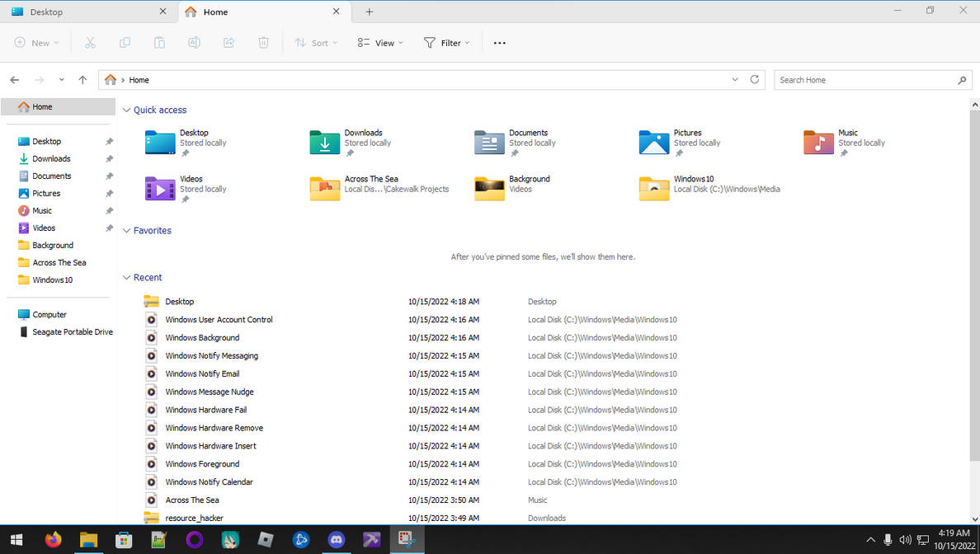Launch Firefox from the taskbar
Screen dimensions: 980x554
[53, 540]
